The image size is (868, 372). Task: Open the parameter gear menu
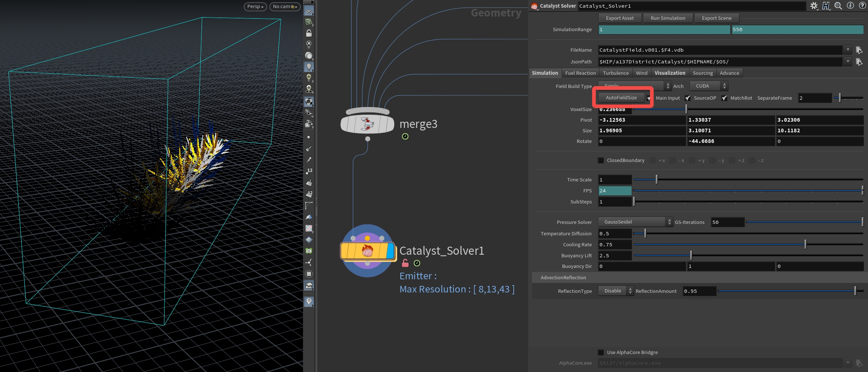814,6
